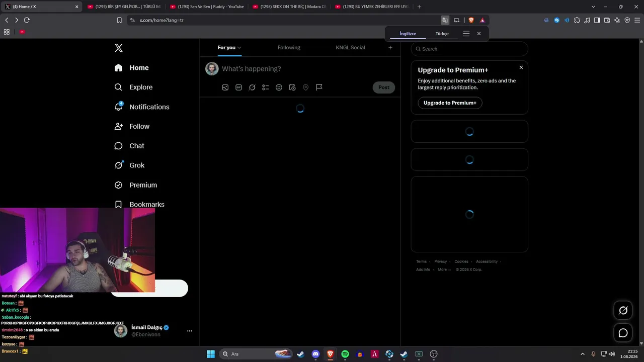
Task: Click the X search field
Action: click(x=469, y=49)
